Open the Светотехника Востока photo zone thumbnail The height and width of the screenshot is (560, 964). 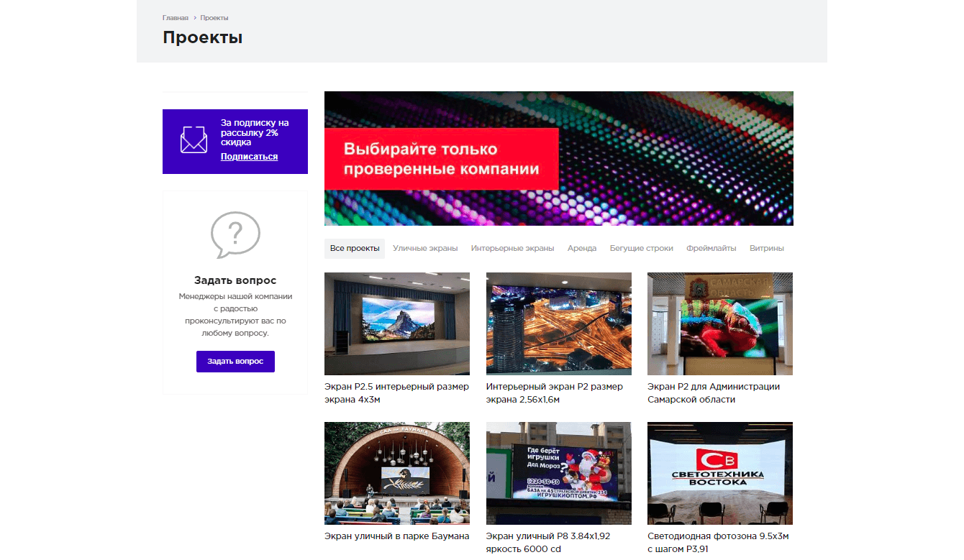click(719, 473)
